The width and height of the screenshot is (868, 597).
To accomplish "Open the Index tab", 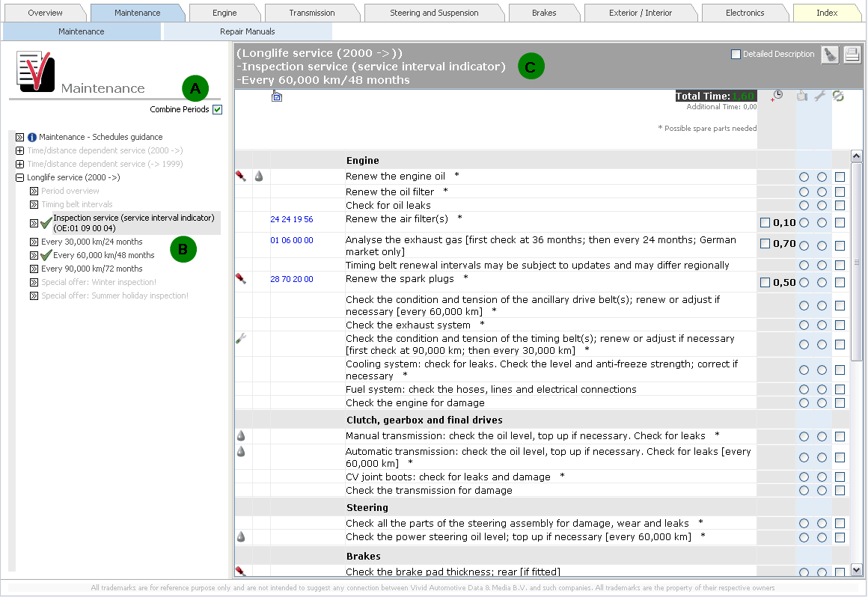I will click(827, 13).
